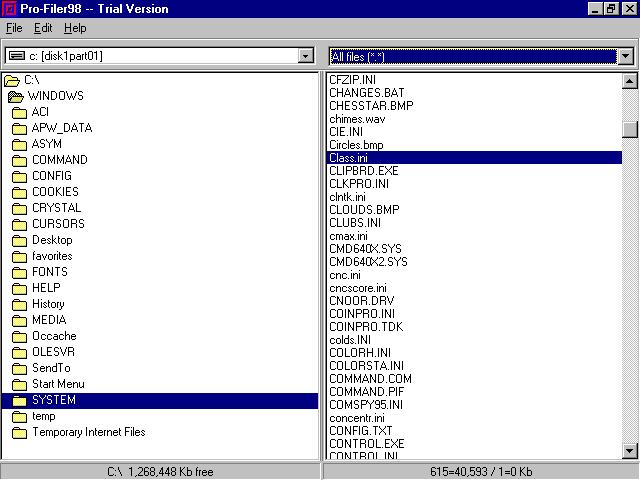This screenshot has width=640, height=480.
Task: Select the Temporary Internet Files folder
Action: tap(88, 432)
